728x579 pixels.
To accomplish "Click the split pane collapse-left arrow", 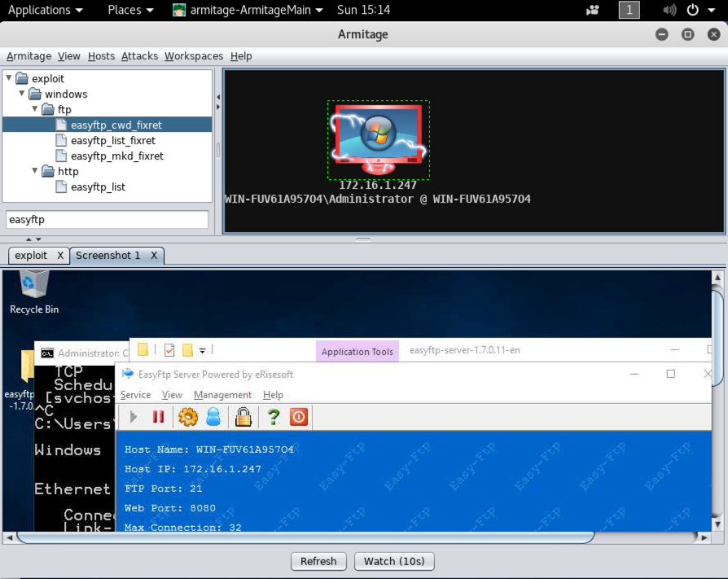I will [218, 97].
